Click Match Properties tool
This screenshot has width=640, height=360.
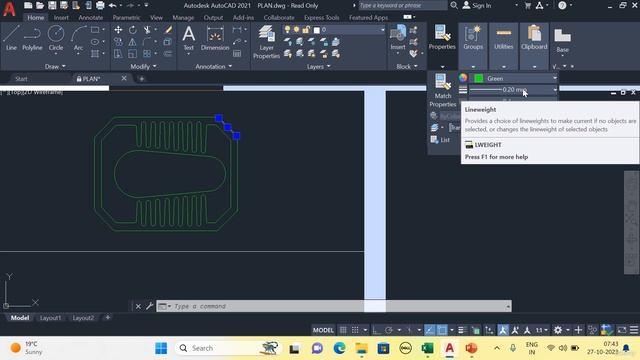(x=442, y=91)
